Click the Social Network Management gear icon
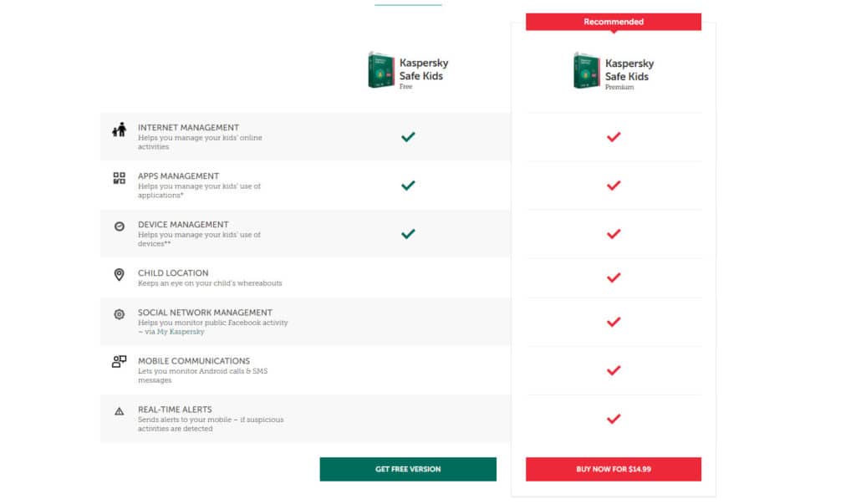This screenshot has width=856, height=504. [119, 314]
